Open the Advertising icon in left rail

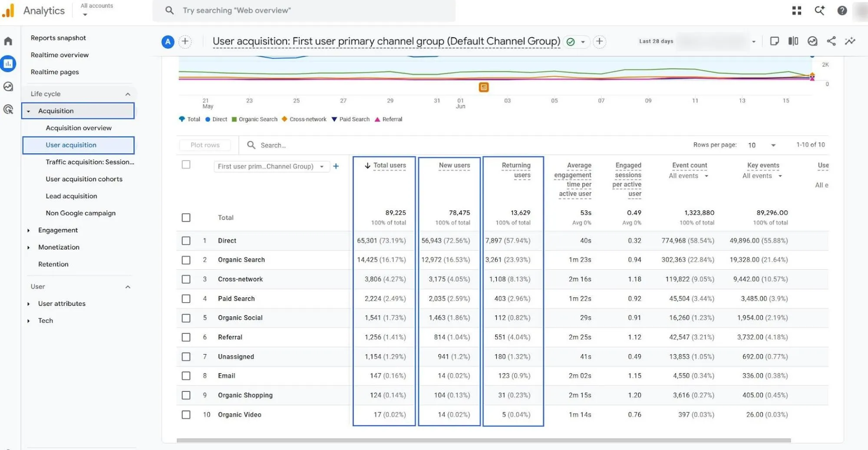pyautogui.click(x=8, y=109)
